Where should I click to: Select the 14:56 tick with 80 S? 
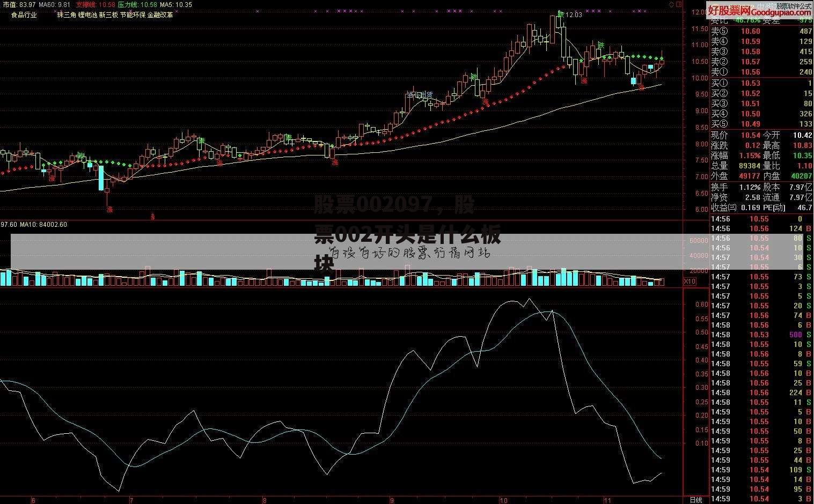click(761, 238)
